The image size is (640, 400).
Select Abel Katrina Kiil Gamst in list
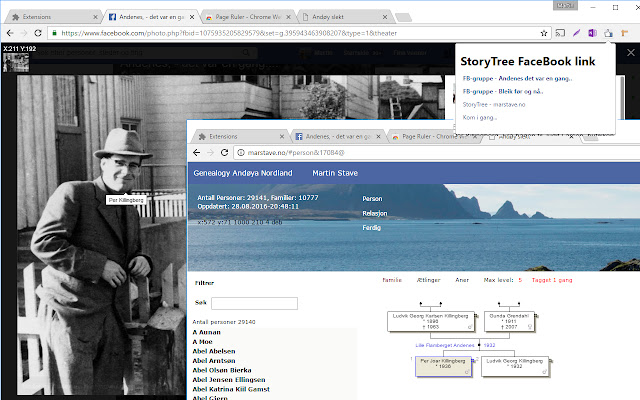(x=231, y=389)
